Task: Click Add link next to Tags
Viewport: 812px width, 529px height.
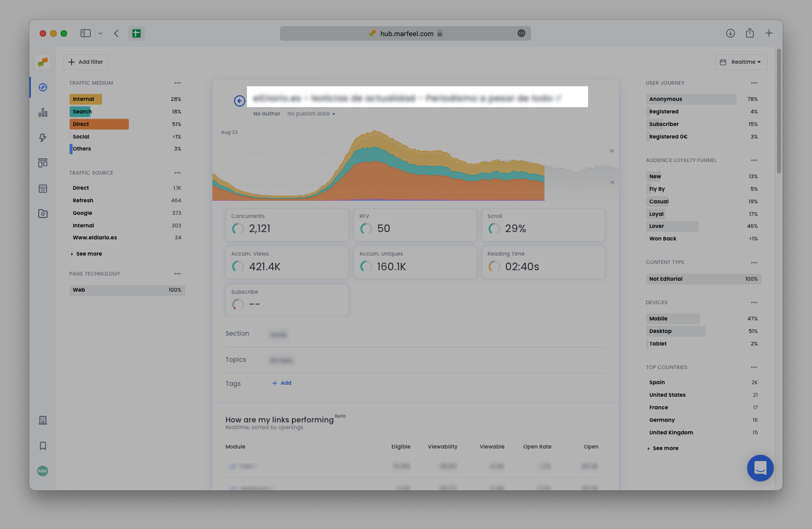Action: 282,383
